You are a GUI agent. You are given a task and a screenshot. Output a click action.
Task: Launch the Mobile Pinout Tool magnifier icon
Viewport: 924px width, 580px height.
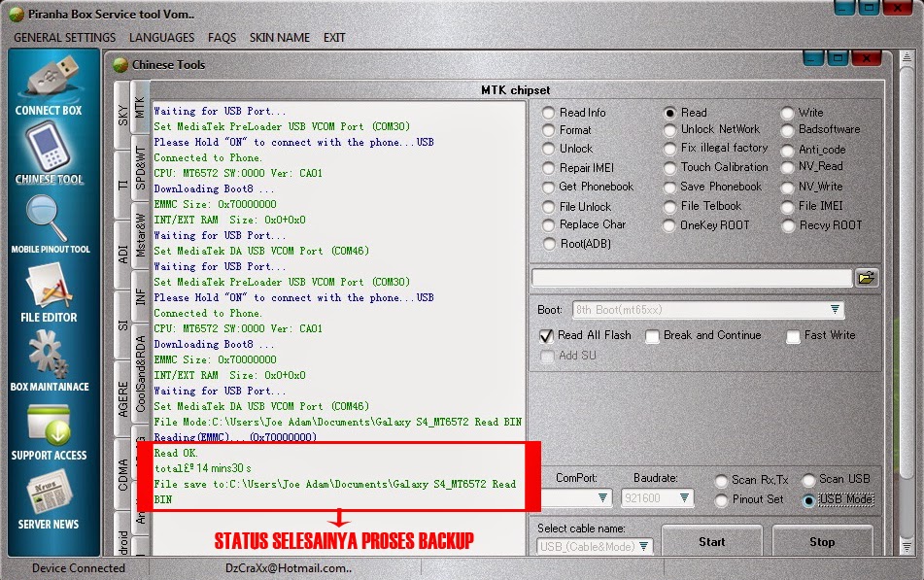(48, 218)
